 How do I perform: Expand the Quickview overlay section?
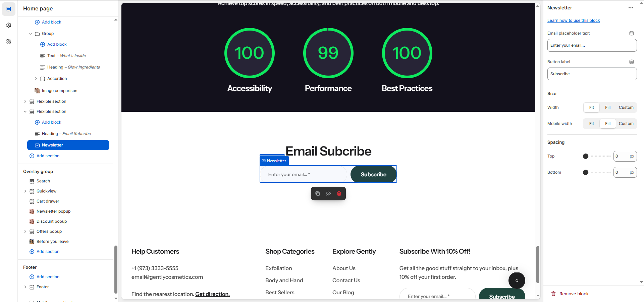[25, 191]
